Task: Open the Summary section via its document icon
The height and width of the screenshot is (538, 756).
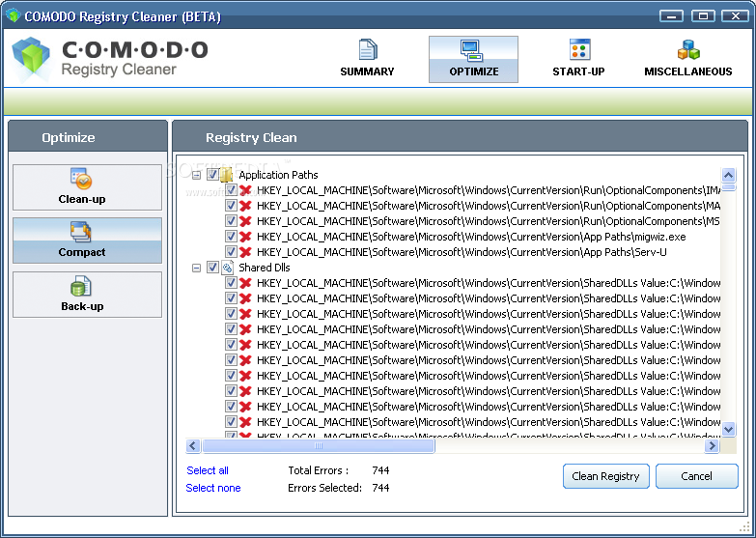Action: [368, 49]
